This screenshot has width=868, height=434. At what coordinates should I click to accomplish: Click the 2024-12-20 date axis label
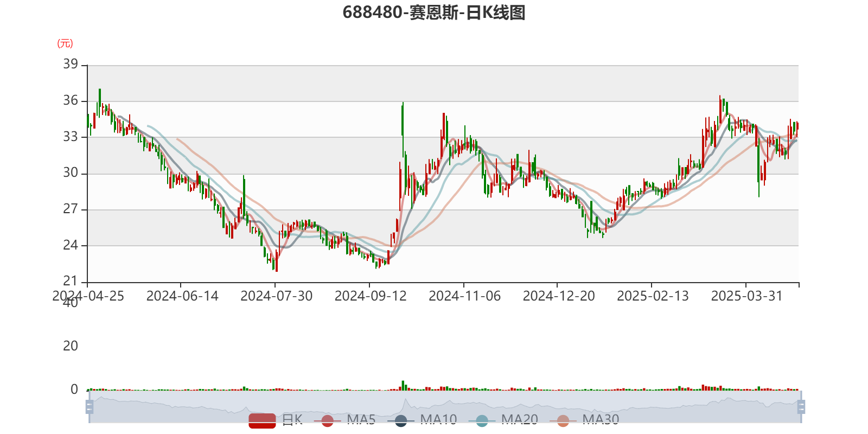click(x=559, y=296)
